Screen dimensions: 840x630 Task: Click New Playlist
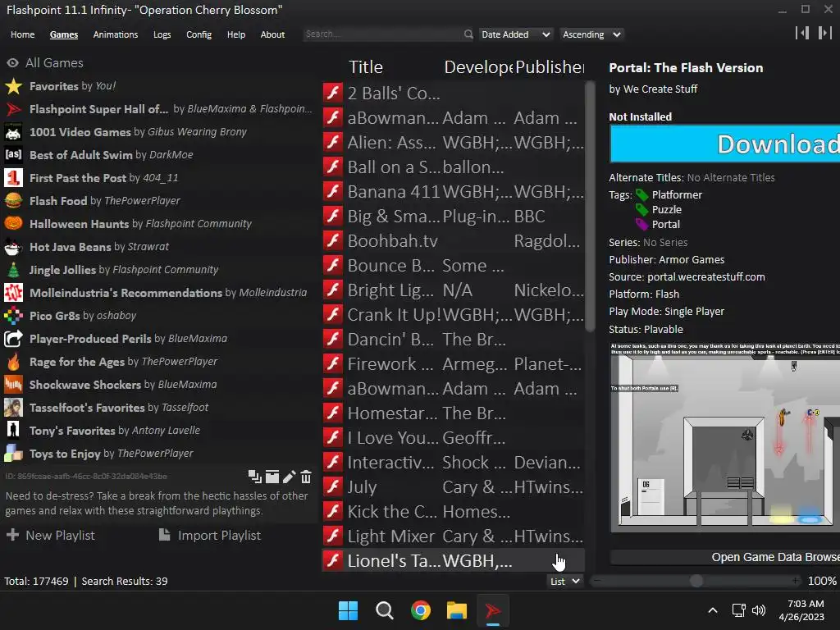click(51, 535)
